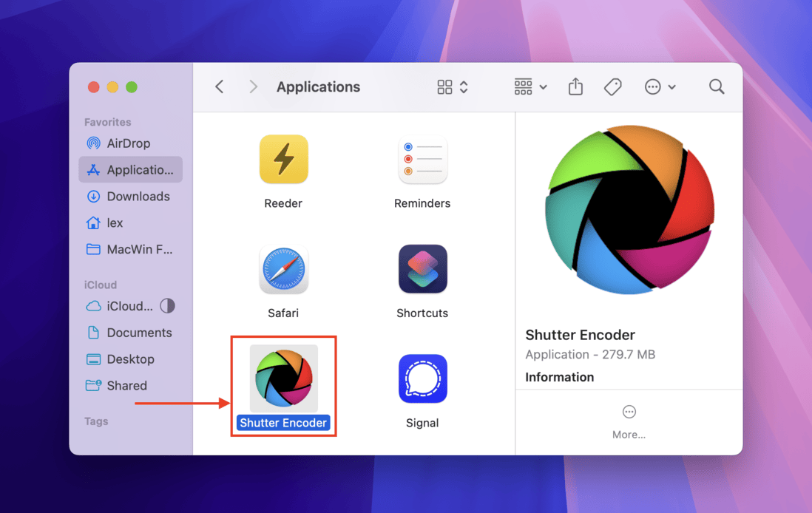Click the Search magnifier icon
Viewport: 812px width, 513px height.
(717, 86)
